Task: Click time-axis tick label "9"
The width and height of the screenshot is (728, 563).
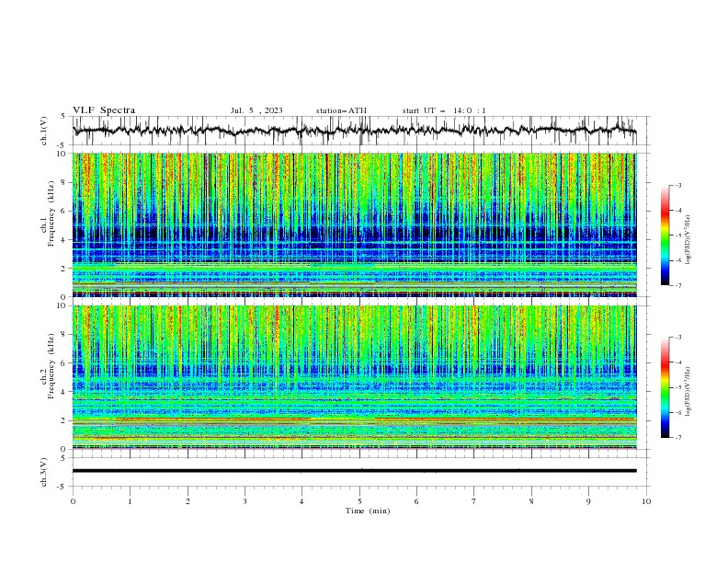Action: [x=588, y=501]
